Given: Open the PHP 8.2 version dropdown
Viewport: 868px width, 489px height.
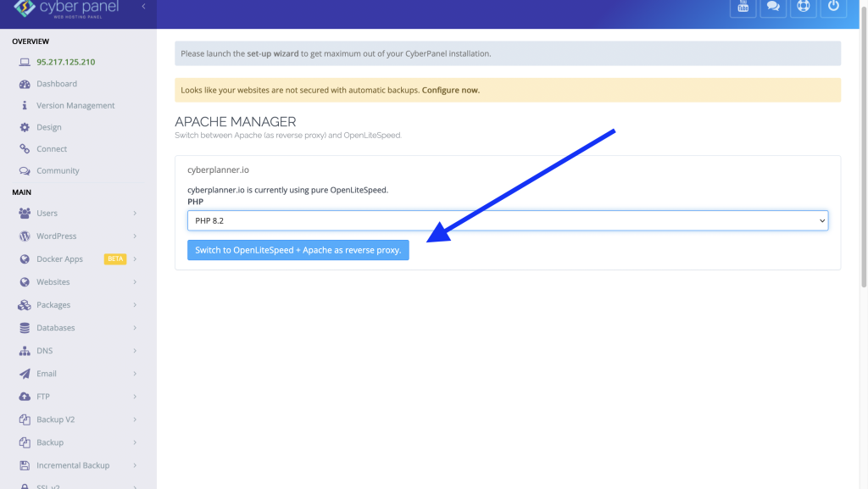Looking at the screenshot, I should [508, 220].
